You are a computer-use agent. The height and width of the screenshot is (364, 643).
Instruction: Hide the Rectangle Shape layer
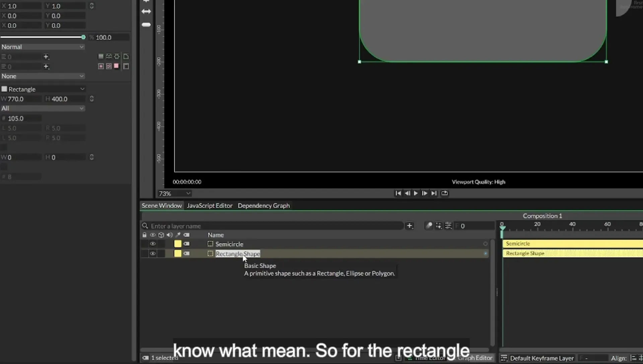[x=153, y=254]
